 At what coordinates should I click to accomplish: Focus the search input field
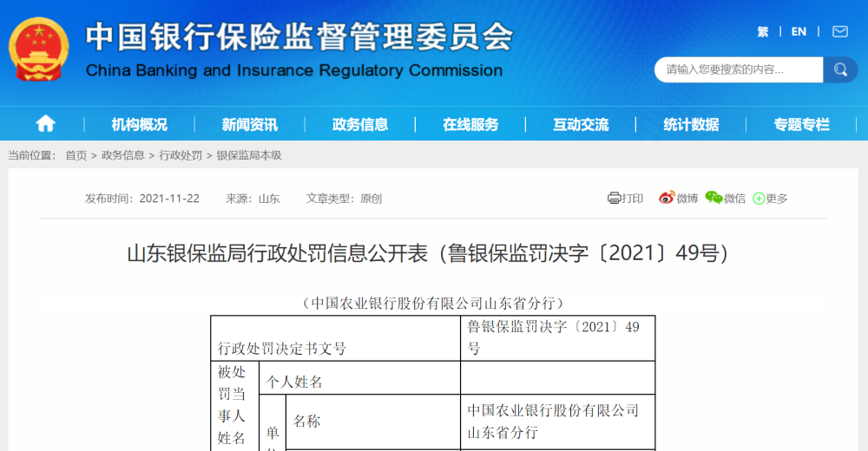[x=739, y=69]
